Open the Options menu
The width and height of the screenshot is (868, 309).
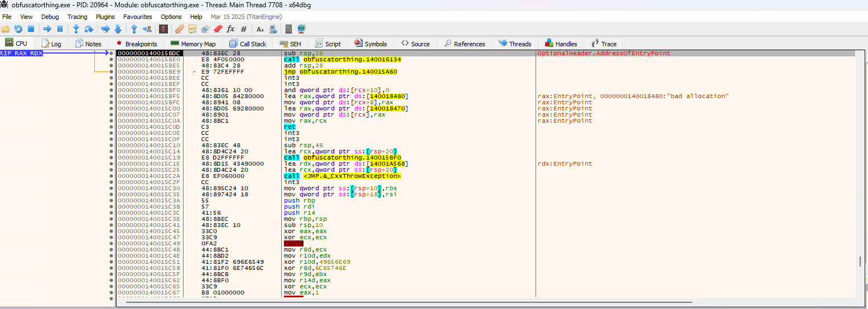click(171, 17)
